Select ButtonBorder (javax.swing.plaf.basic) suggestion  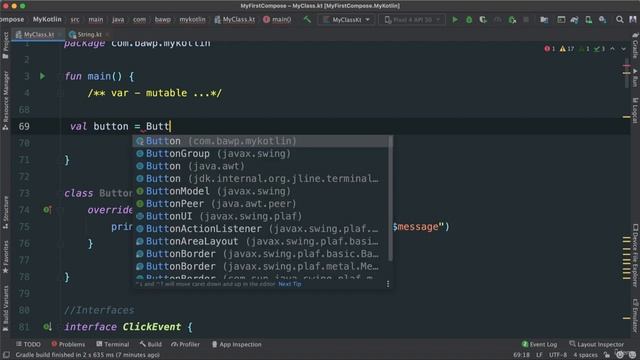[x=261, y=254]
